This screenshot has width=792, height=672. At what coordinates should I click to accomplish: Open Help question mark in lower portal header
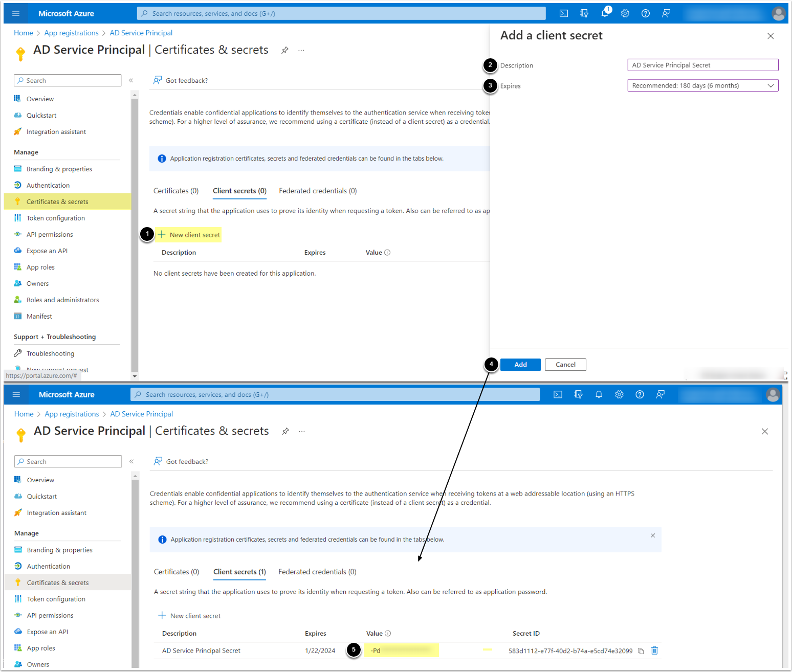point(640,394)
